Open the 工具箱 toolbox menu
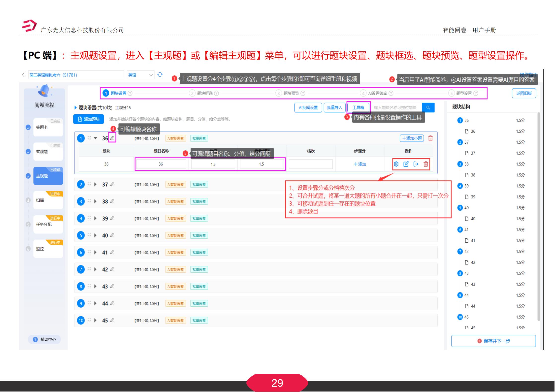This screenshot has width=555, height=392. [359, 107]
